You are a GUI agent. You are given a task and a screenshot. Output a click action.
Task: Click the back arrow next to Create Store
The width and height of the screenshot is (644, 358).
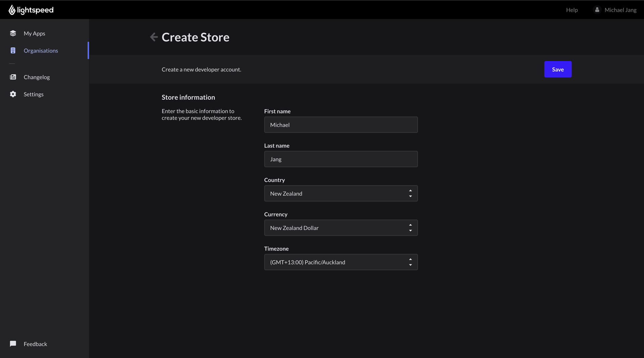click(154, 37)
